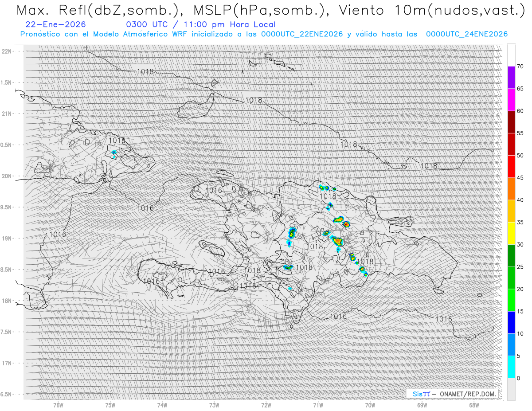Click the '18N' latitude axis label

(x=7, y=301)
